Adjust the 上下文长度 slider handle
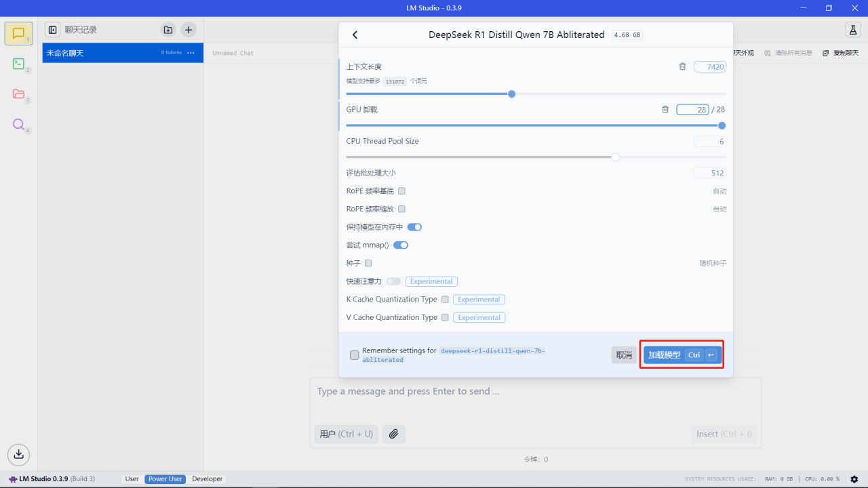Screen dimensions: 868x488 (511, 94)
